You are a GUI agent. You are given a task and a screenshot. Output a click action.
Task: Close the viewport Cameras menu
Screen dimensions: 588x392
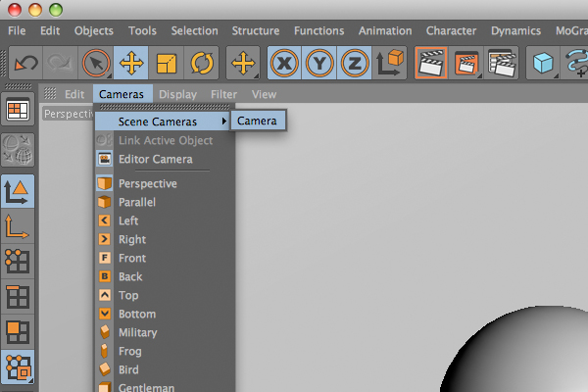coord(122,94)
